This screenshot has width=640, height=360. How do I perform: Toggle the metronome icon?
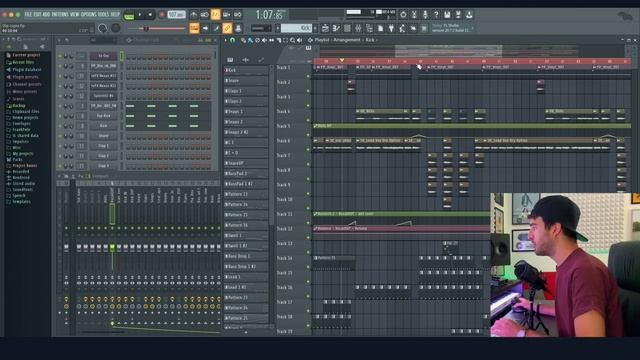(x=194, y=15)
